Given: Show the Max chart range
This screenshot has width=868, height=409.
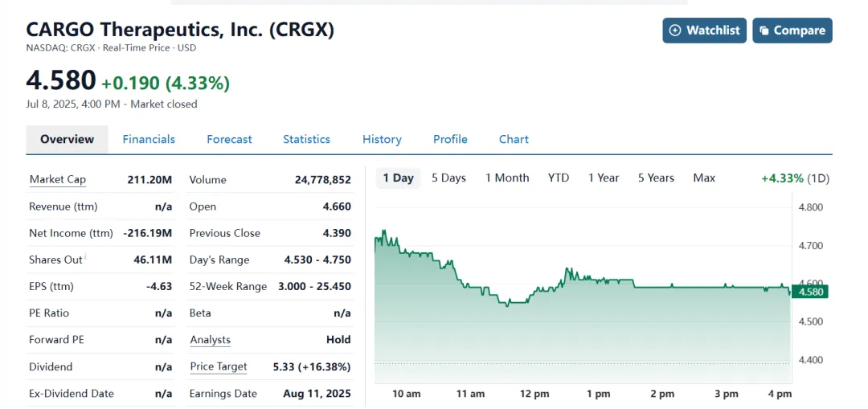Looking at the screenshot, I should (704, 178).
